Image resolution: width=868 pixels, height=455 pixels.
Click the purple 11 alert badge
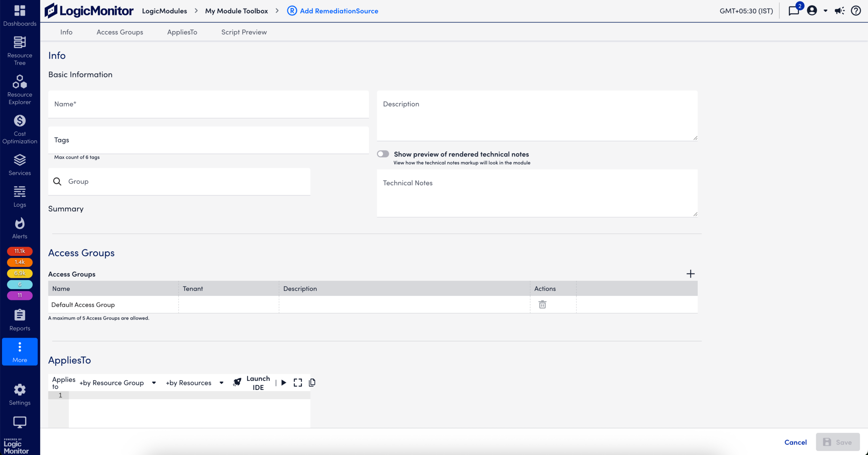pyautogui.click(x=20, y=296)
